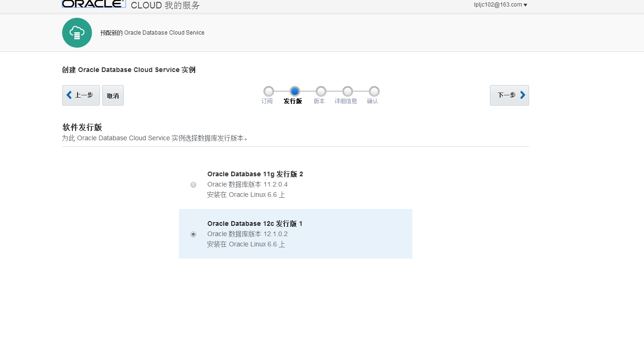Click the 详细信息 step label

point(346,101)
